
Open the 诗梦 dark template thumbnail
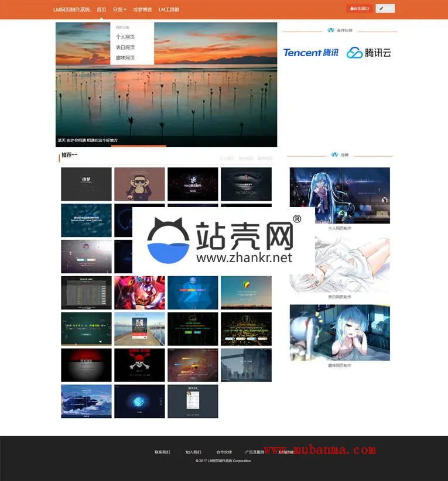coord(86,184)
